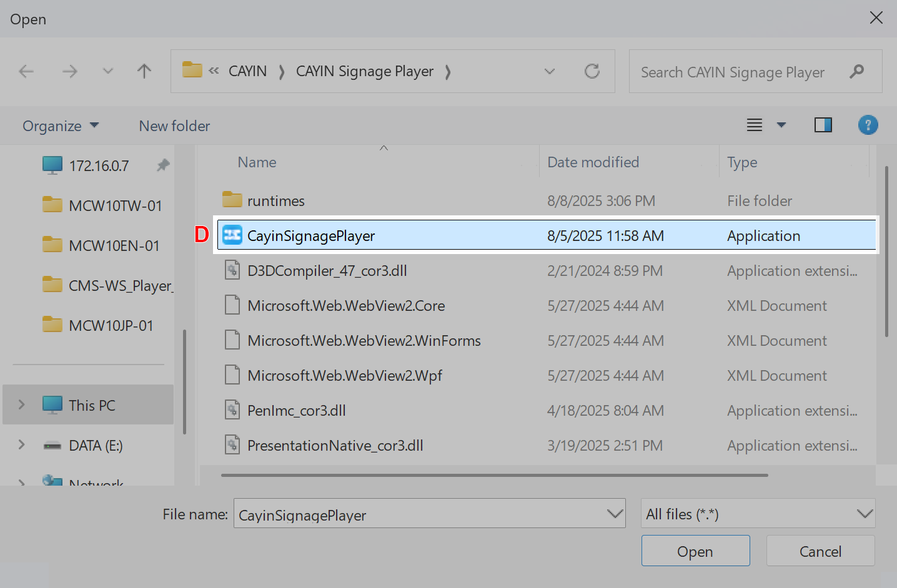Click PresentationNative_cor3.dll file icon
The image size is (897, 588).
coord(232,444)
